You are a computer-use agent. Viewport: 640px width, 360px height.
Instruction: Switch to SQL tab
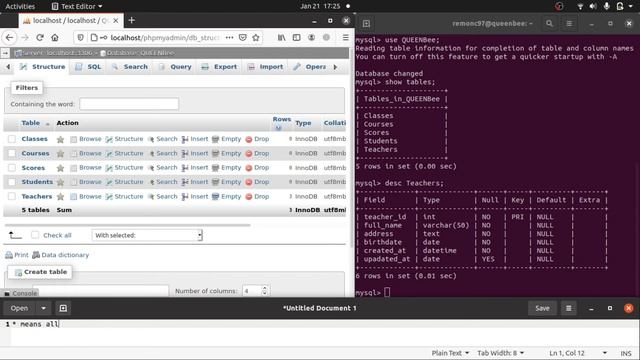(x=89, y=67)
